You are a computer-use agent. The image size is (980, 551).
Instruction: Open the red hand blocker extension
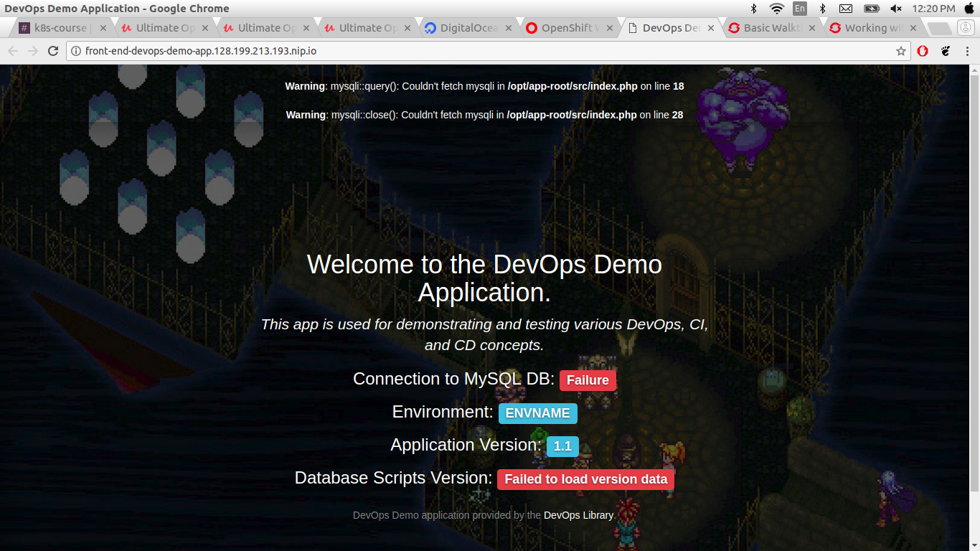[923, 51]
